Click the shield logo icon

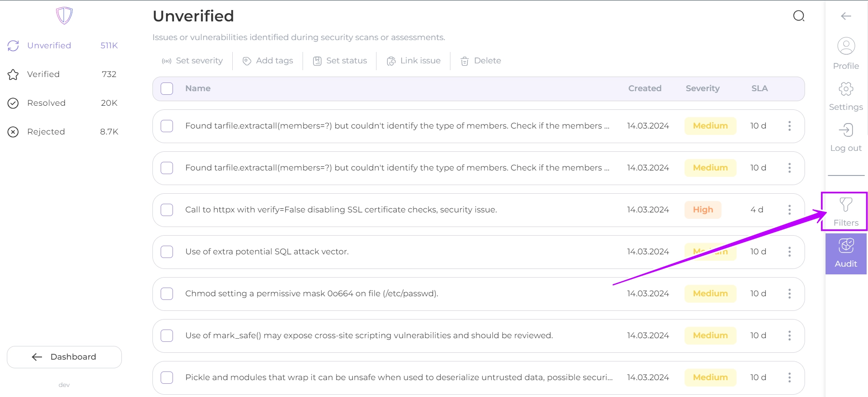pos(64,15)
